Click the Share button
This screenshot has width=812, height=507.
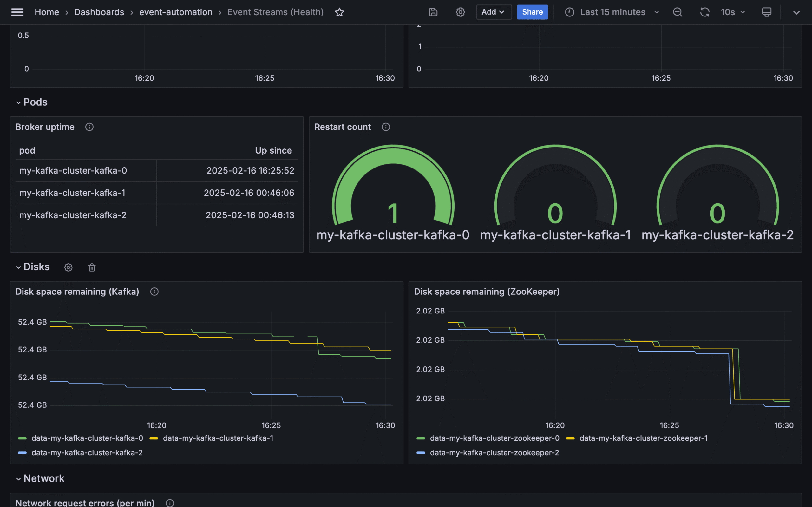point(532,12)
